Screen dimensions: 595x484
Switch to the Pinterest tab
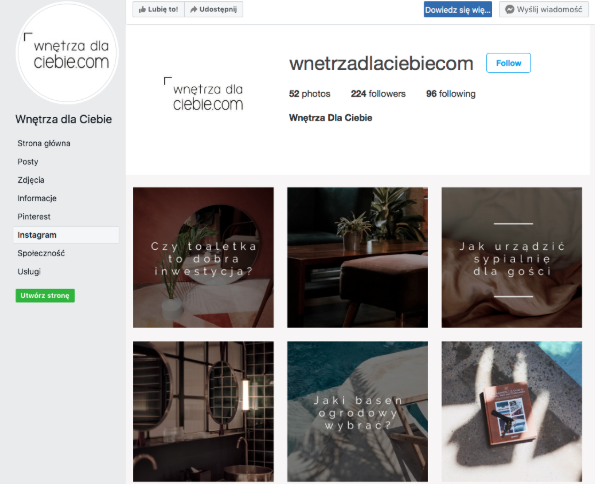tap(34, 216)
